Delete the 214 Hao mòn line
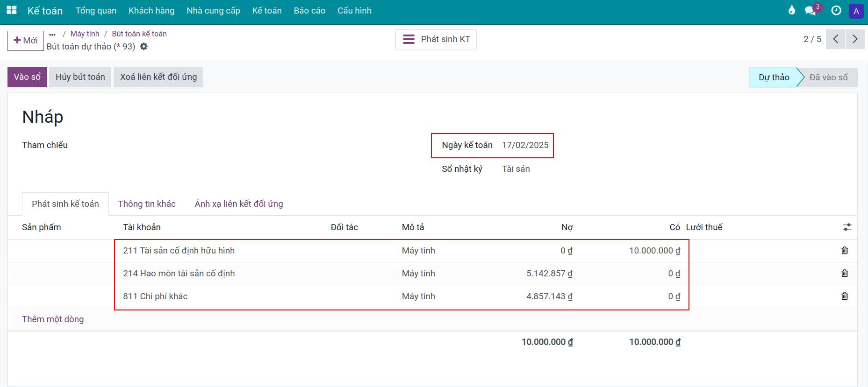Screen dimensions: 868x387 pos(845,274)
